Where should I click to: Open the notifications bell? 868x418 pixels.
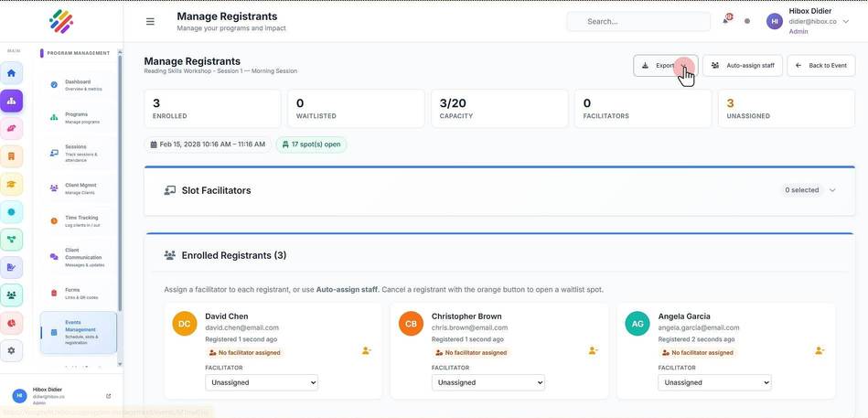pos(725,20)
